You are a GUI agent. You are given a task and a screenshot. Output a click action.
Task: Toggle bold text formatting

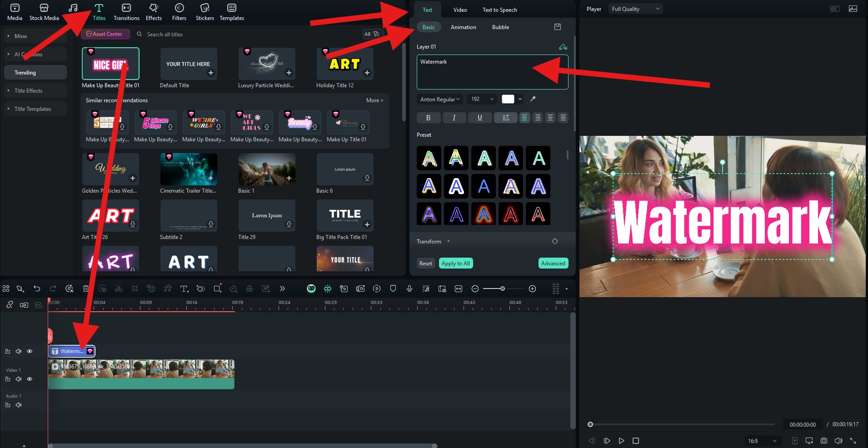(x=429, y=118)
